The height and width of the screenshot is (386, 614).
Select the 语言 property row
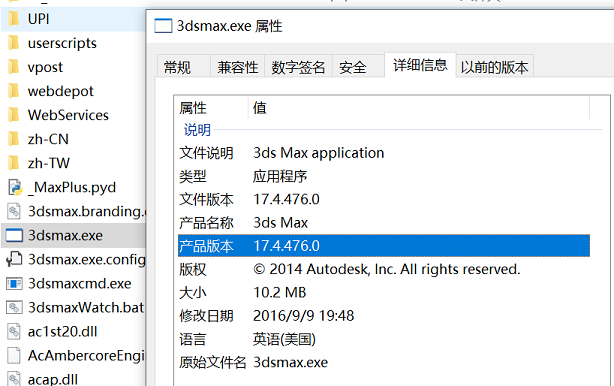click(384, 339)
